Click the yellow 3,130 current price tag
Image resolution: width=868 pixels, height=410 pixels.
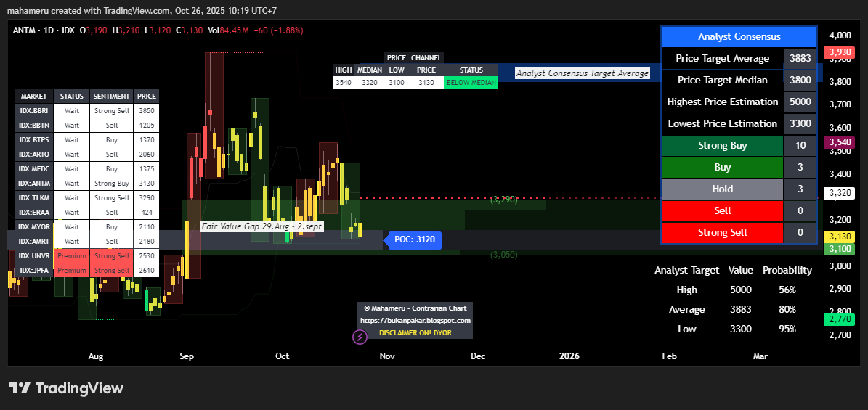click(x=840, y=237)
